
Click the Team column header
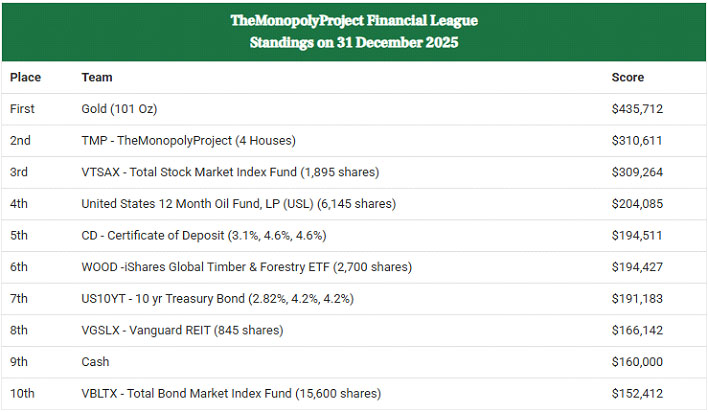(97, 77)
